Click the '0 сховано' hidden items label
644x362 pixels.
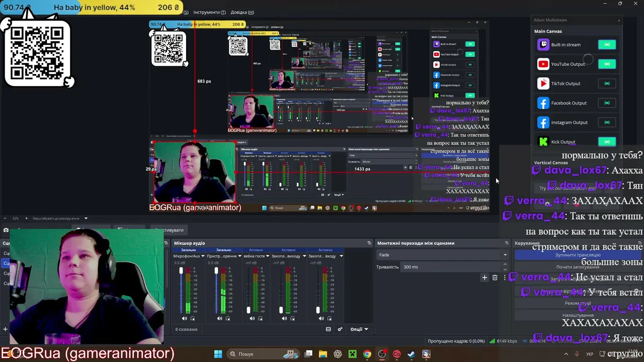[186, 329]
